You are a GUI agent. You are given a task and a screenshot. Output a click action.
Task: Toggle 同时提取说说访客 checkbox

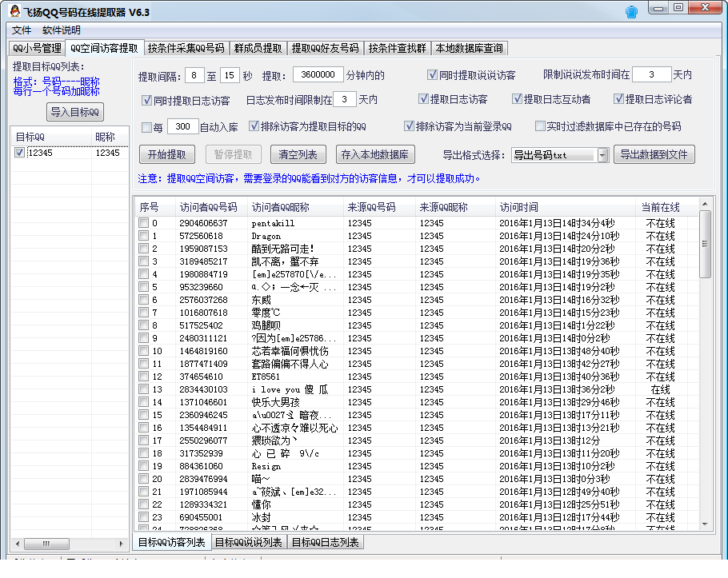point(432,75)
